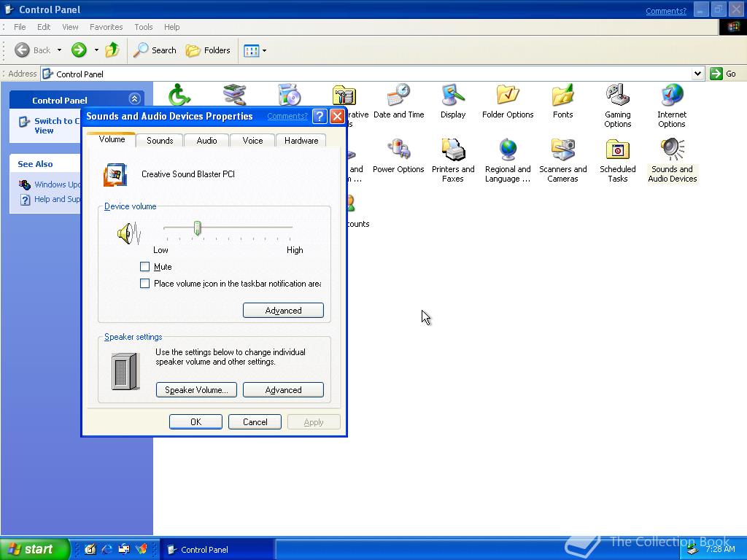Expand the Address bar dropdown

tap(697, 74)
